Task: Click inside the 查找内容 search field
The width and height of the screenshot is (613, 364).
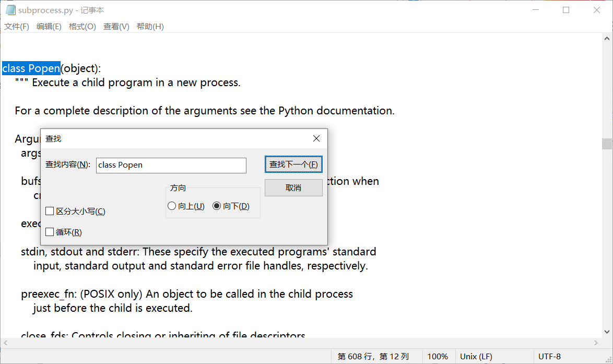Action: [171, 165]
